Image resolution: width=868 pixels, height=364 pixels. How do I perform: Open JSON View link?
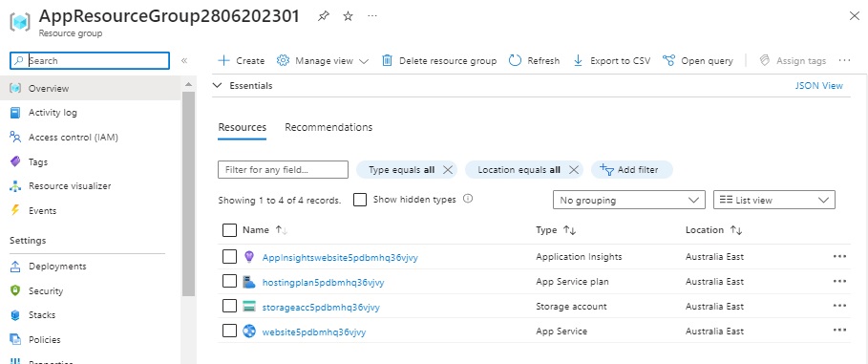[x=818, y=85]
